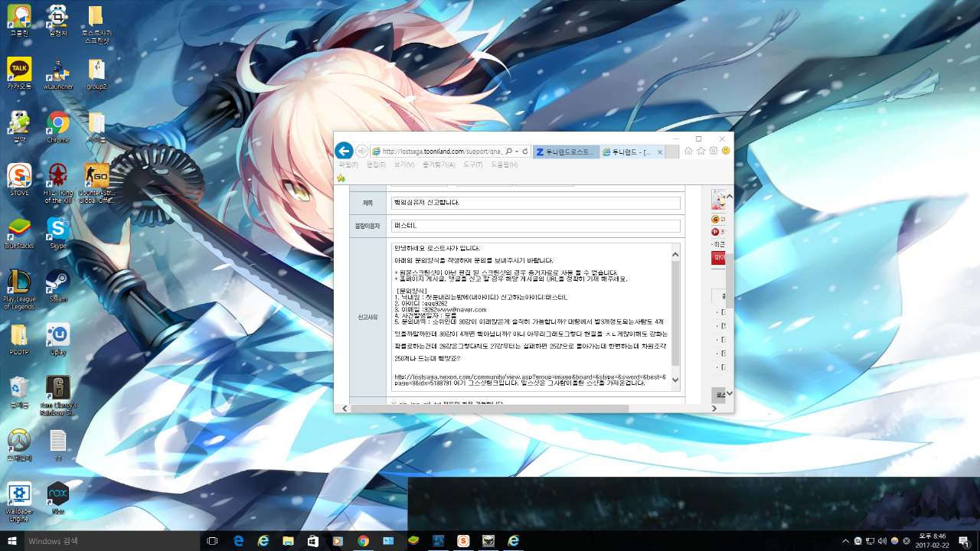This screenshot has width=980, height=551.
Task: Open the Action Center notifications icon
Action: [x=963, y=541]
